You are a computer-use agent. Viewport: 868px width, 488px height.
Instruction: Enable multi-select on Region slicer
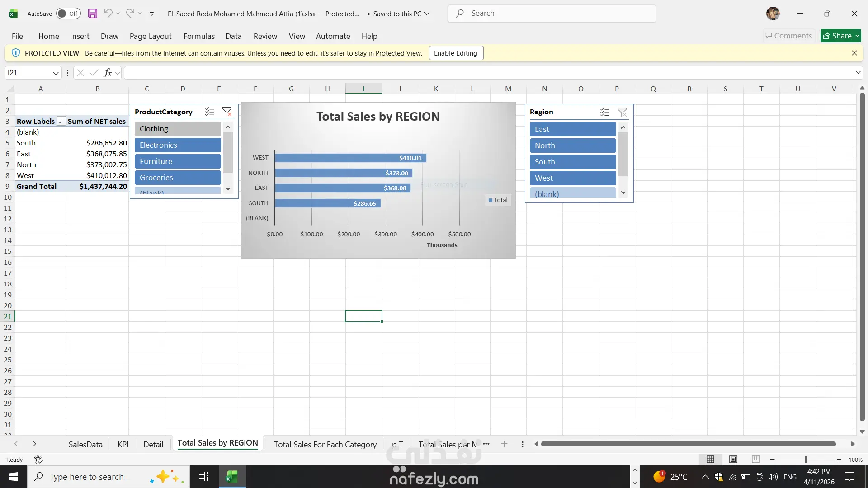pos(604,112)
